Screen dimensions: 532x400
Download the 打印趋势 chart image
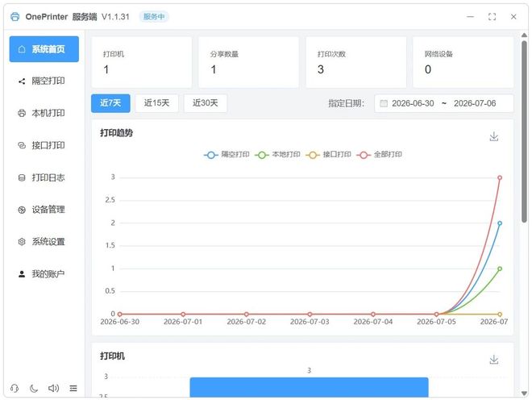tap(494, 136)
